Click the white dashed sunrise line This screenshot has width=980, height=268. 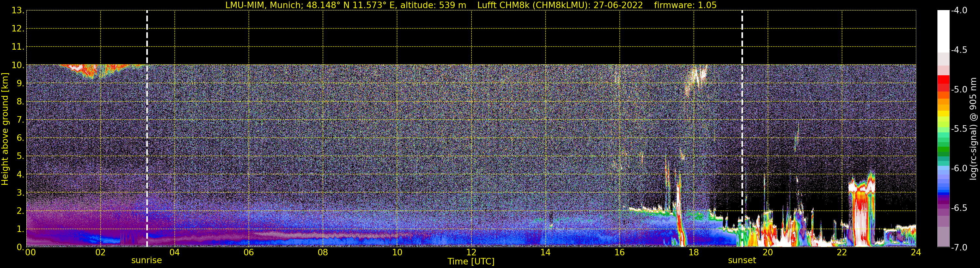(147, 129)
